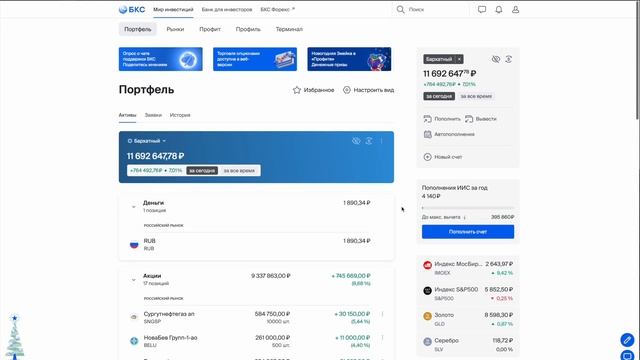Open the Опрос о чате поддержки banner
The width and height of the screenshot is (640, 360).
click(160, 59)
